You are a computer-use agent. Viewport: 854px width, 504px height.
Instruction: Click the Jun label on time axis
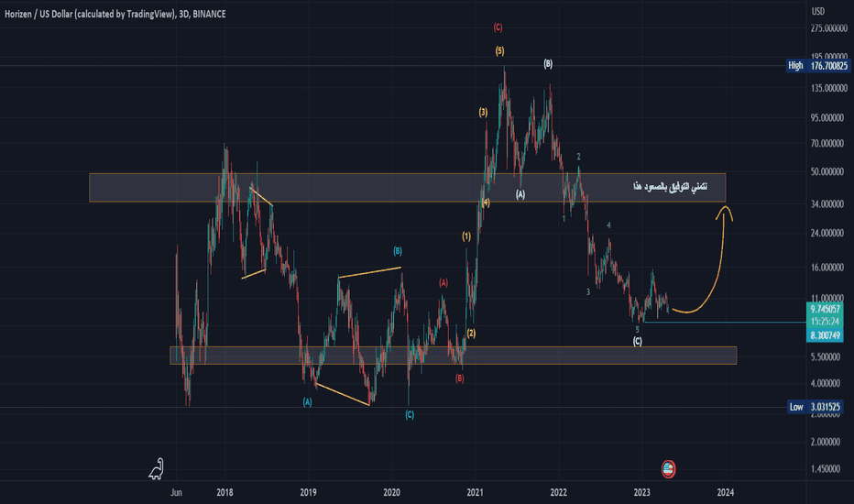click(x=176, y=493)
